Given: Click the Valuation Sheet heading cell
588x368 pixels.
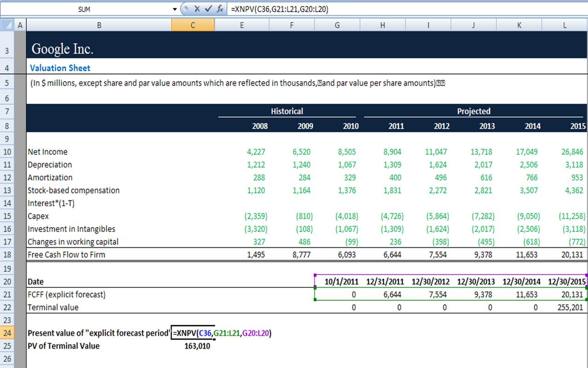Looking at the screenshot, I should point(60,68).
